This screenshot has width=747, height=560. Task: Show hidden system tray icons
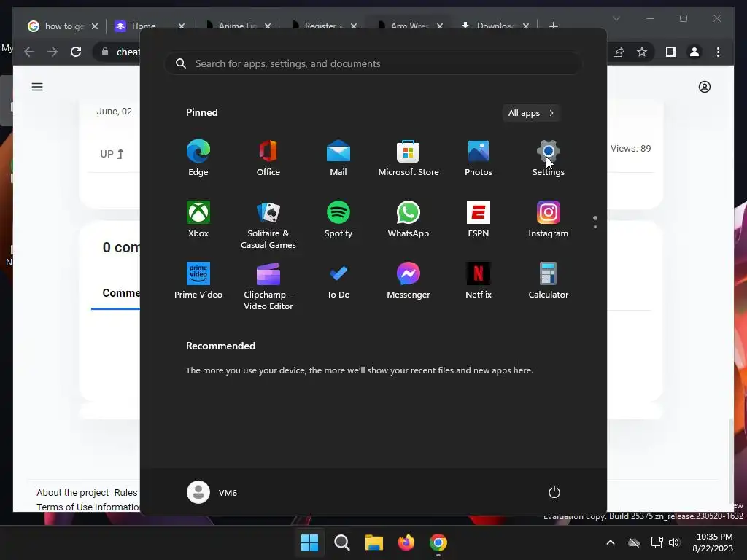pos(611,542)
